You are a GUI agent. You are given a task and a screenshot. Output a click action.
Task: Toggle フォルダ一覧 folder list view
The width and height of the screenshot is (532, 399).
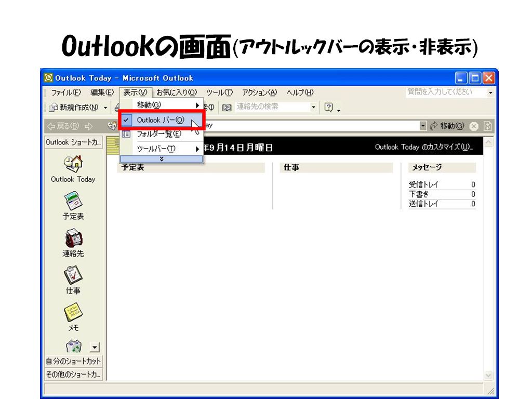pos(162,134)
